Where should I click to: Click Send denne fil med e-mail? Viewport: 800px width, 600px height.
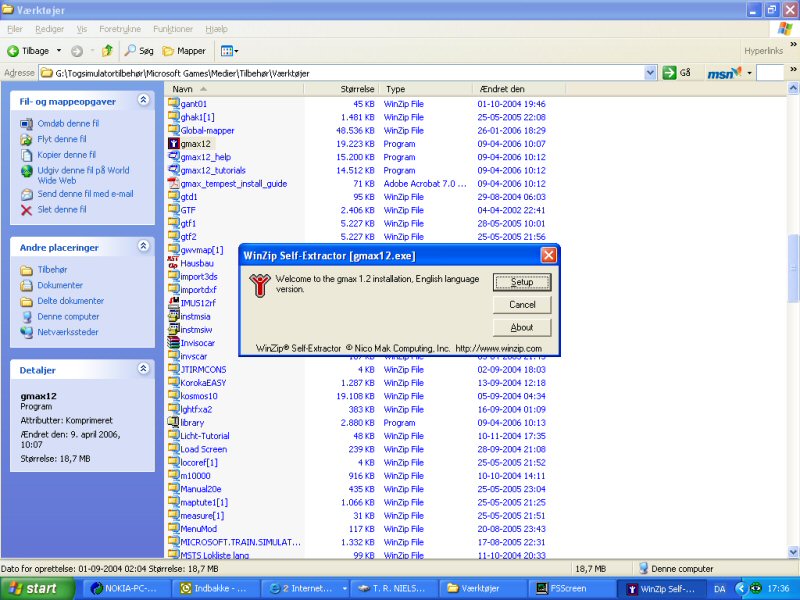(x=85, y=194)
